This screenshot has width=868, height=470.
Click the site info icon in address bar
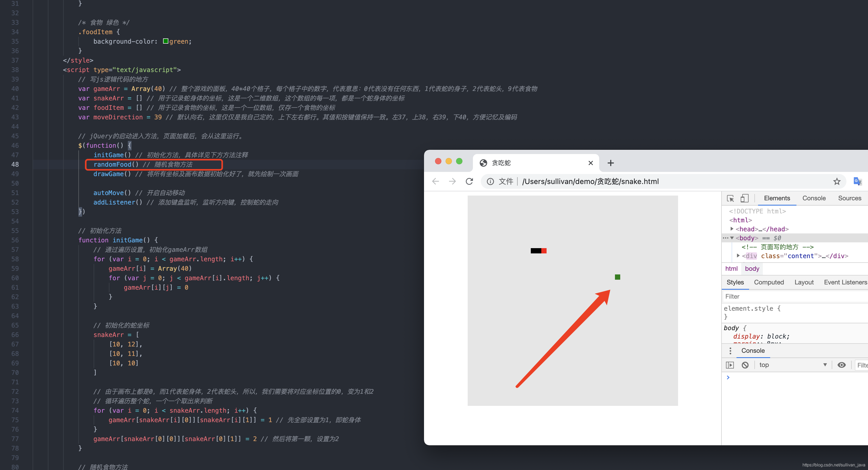pyautogui.click(x=490, y=181)
